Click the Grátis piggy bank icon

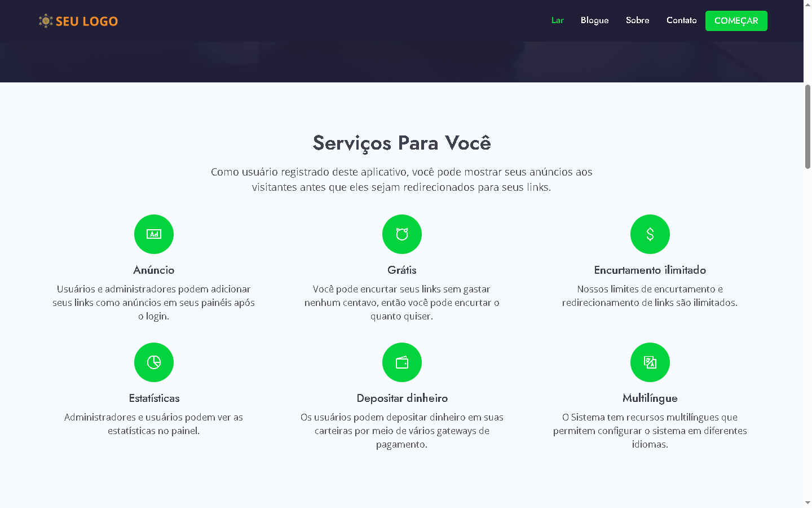pos(402,234)
